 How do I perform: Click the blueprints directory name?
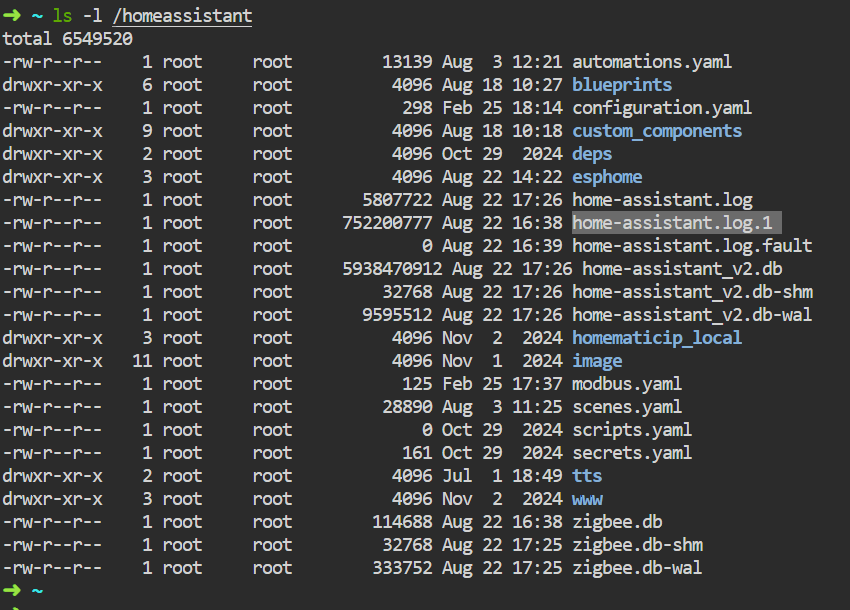point(622,85)
